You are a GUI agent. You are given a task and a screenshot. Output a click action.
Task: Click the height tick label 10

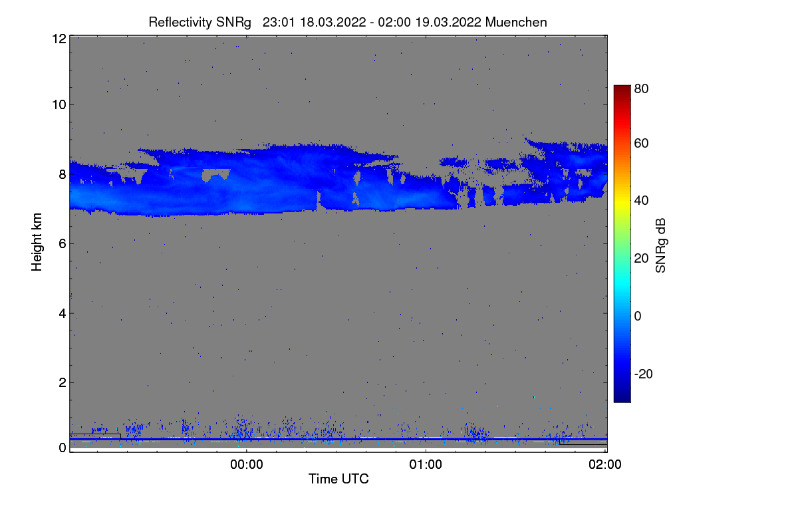pos(58,104)
